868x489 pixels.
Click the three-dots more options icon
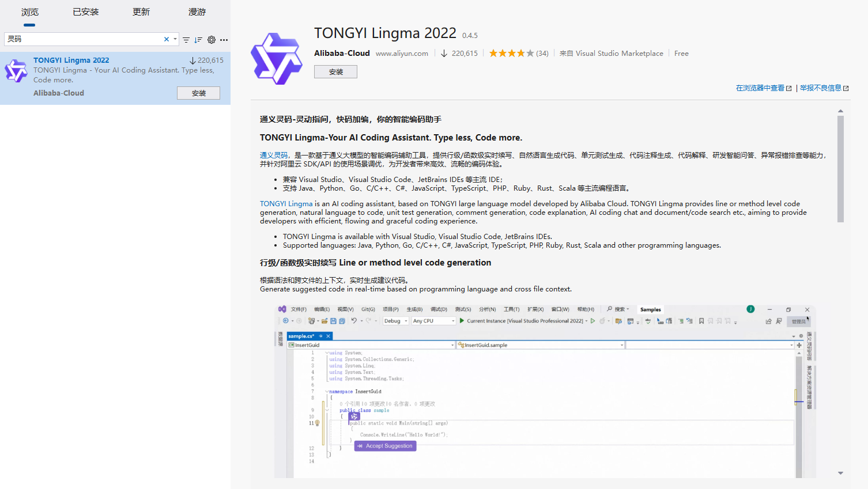pyautogui.click(x=224, y=40)
